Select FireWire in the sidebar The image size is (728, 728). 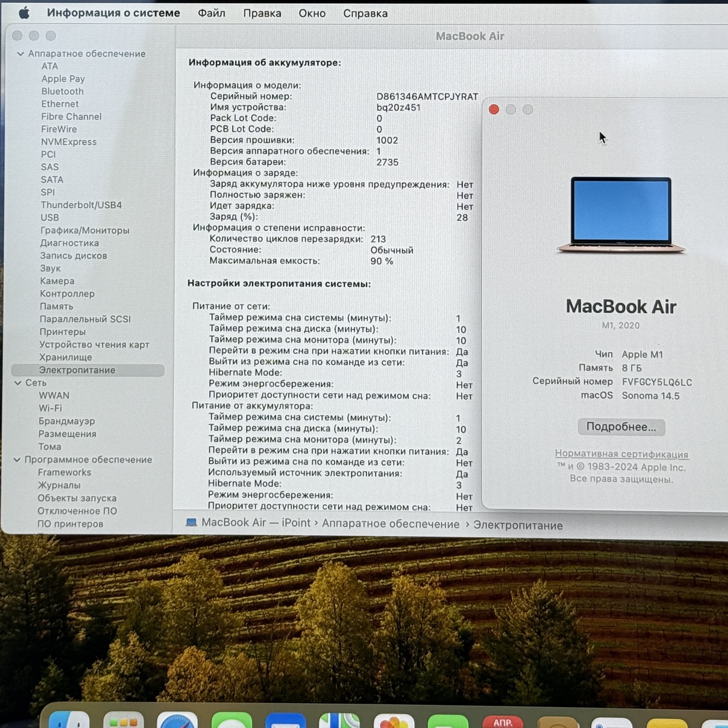pyautogui.click(x=59, y=129)
